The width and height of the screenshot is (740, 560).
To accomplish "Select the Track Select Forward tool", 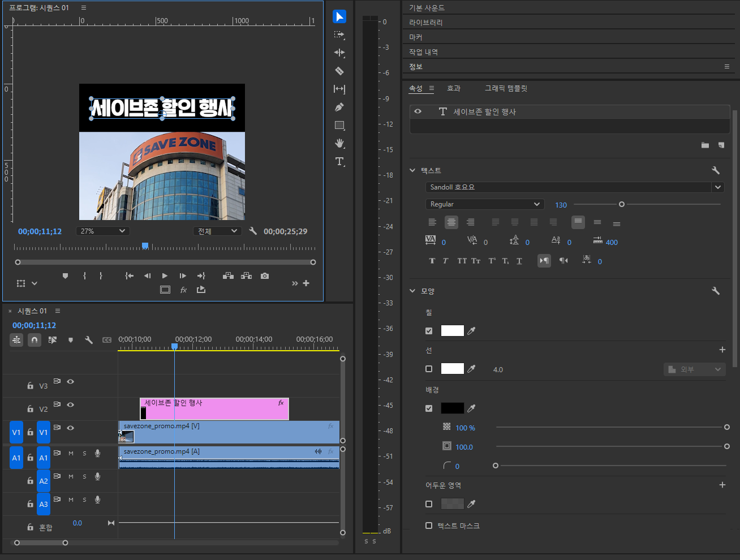I will 339,35.
